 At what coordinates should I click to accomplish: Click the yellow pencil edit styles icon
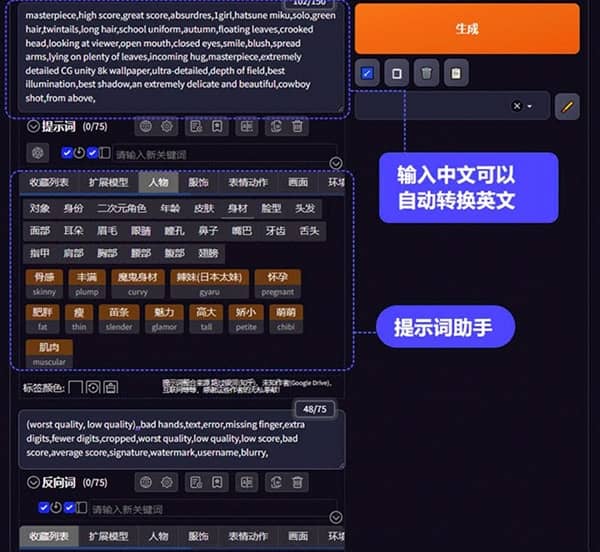[567, 106]
